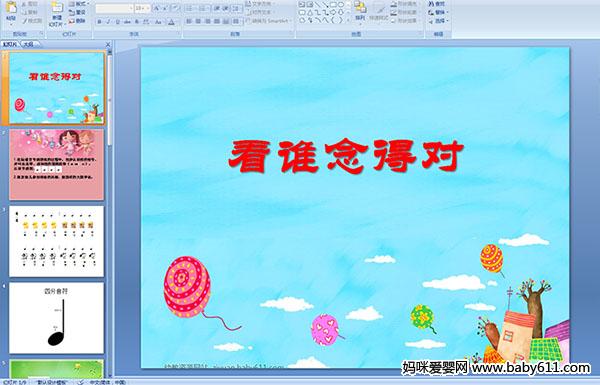Click the Delete slide icon

pyautogui.click(x=77, y=21)
